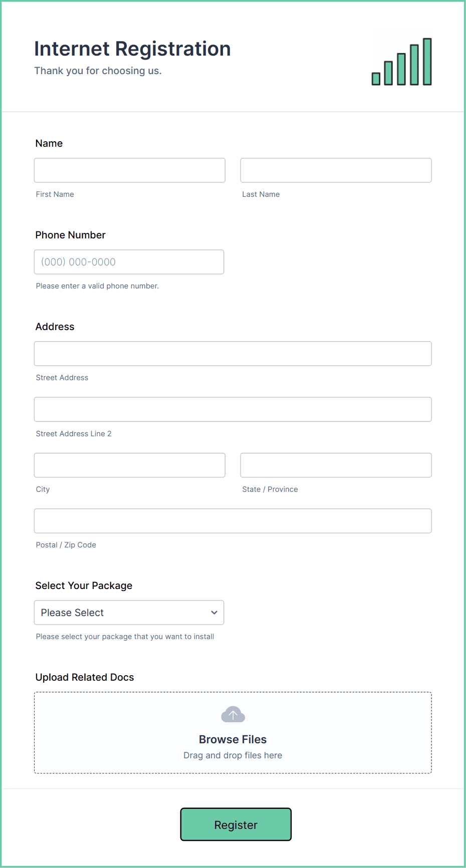Click the State / Province field

tap(335, 465)
